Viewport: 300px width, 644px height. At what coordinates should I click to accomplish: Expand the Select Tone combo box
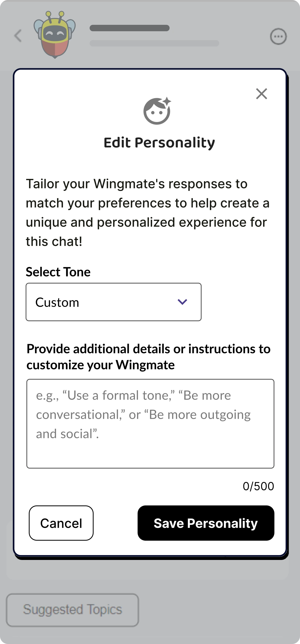coord(113,302)
